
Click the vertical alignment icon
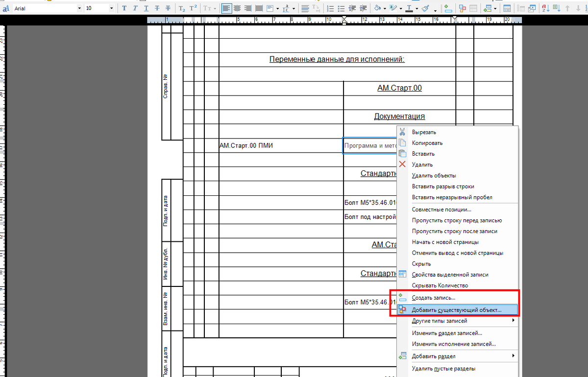[x=270, y=8]
